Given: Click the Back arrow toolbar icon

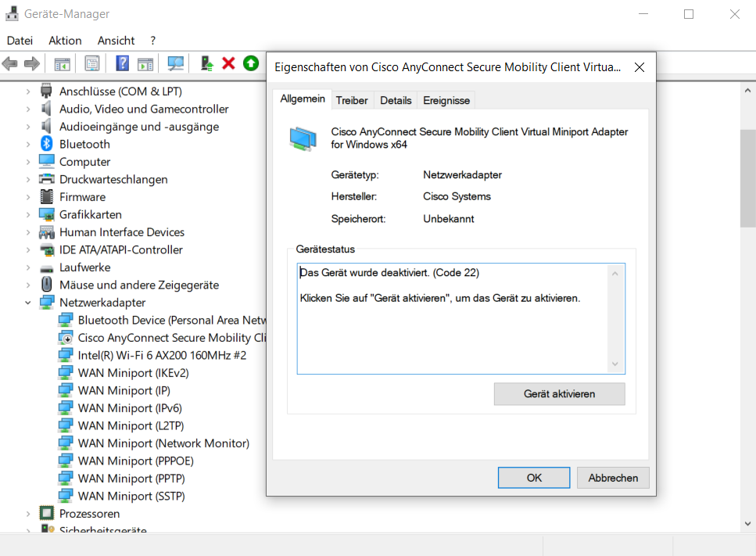Looking at the screenshot, I should click(10, 63).
